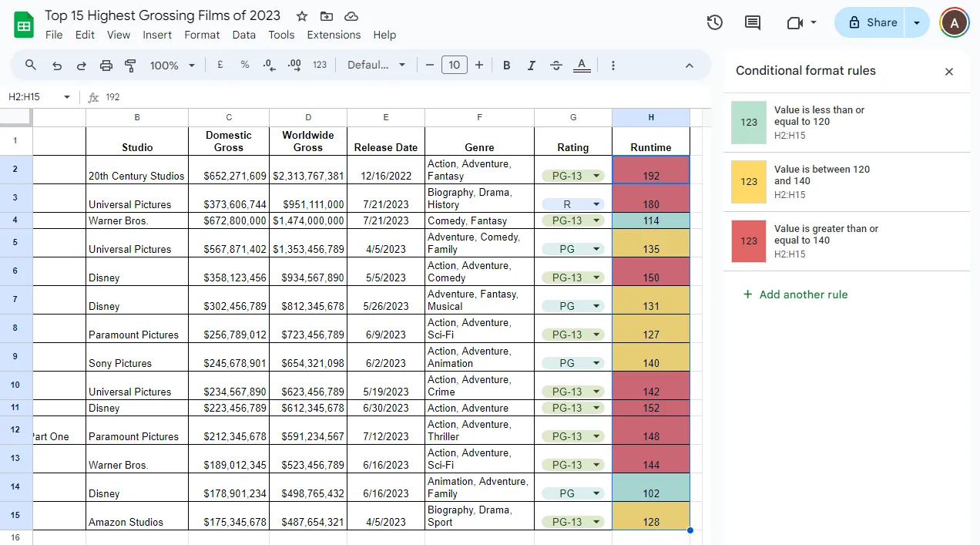Open the Format menu
Screen dimensions: 980x545
pyautogui.click(x=202, y=35)
